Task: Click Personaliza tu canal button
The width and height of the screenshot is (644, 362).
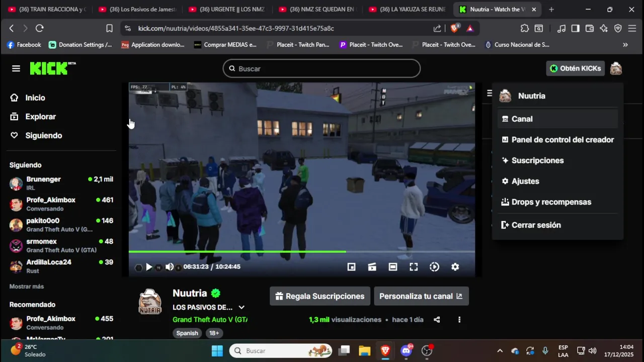Action: (421, 296)
